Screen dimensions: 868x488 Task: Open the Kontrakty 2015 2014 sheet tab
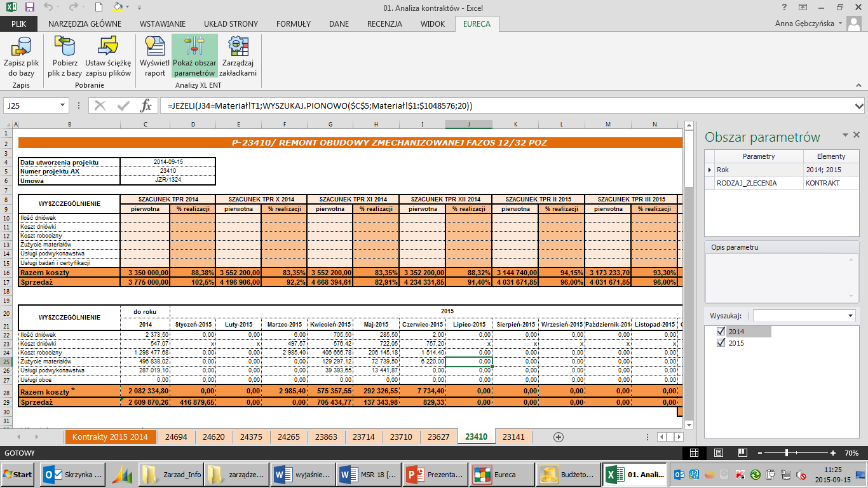coord(111,437)
